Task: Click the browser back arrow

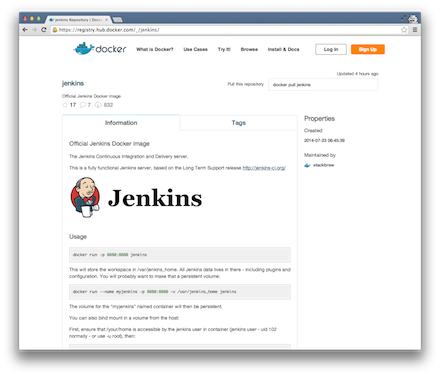Action: pos(25,30)
